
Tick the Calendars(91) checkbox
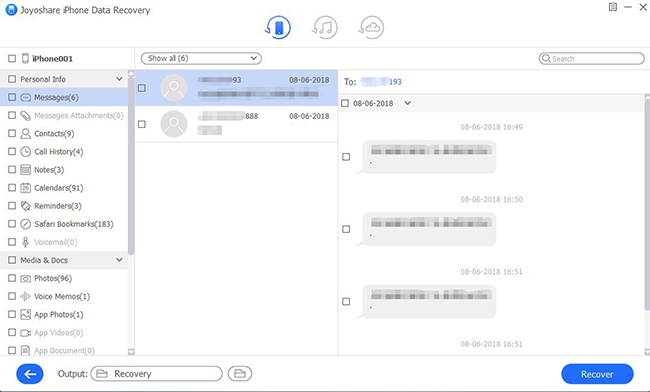click(x=12, y=188)
